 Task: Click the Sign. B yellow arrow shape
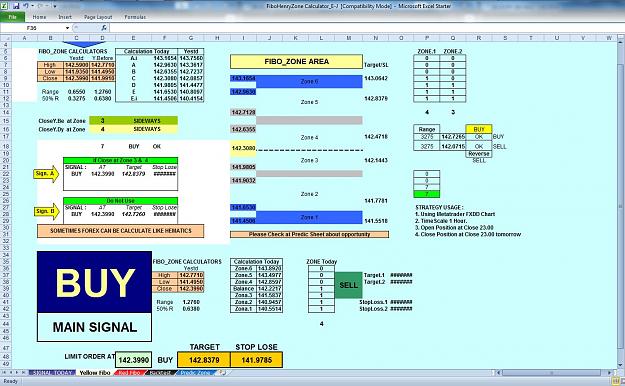pos(47,211)
